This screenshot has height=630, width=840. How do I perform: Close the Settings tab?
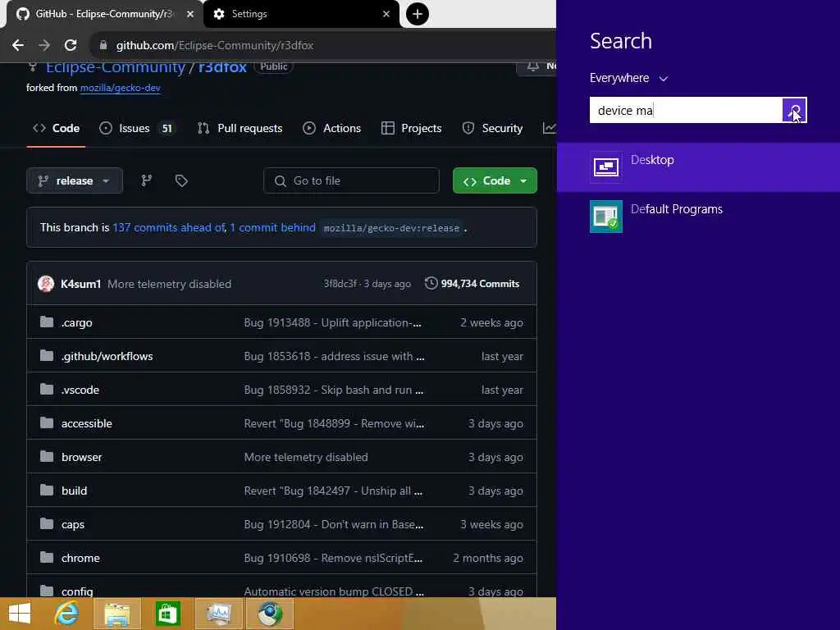point(386,14)
